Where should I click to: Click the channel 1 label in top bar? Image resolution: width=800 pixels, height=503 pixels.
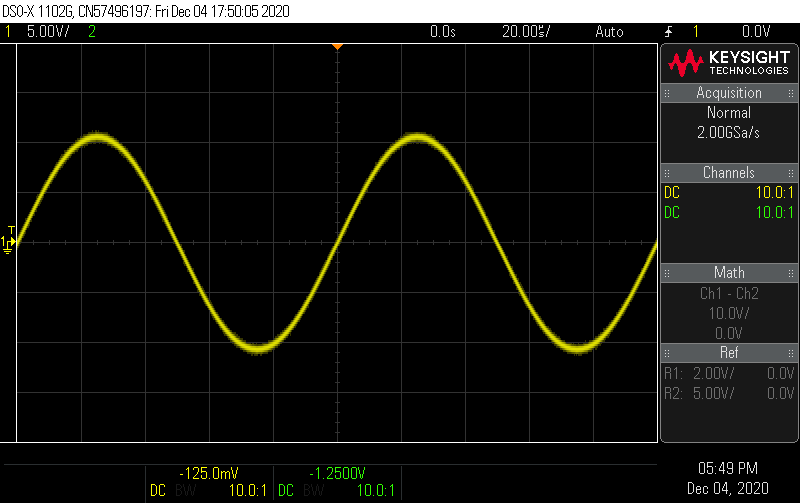[x=8, y=32]
